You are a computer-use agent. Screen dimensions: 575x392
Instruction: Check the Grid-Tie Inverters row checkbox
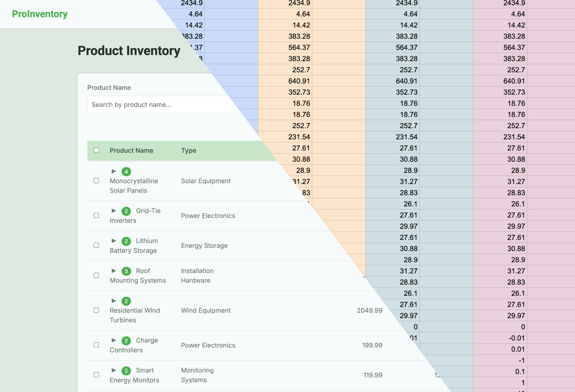[96, 216]
